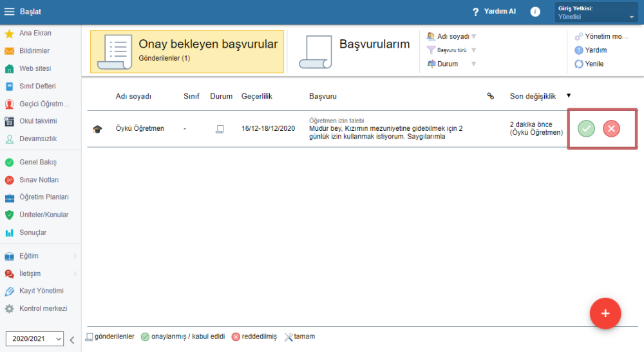Click the Sınav Notları red icon
This screenshot has width=644, height=352.
[x=9, y=180]
